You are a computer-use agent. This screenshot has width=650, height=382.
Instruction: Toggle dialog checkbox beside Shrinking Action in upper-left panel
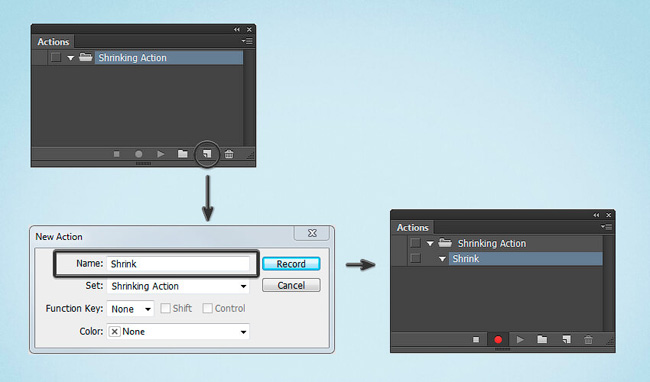pos(56,57)
